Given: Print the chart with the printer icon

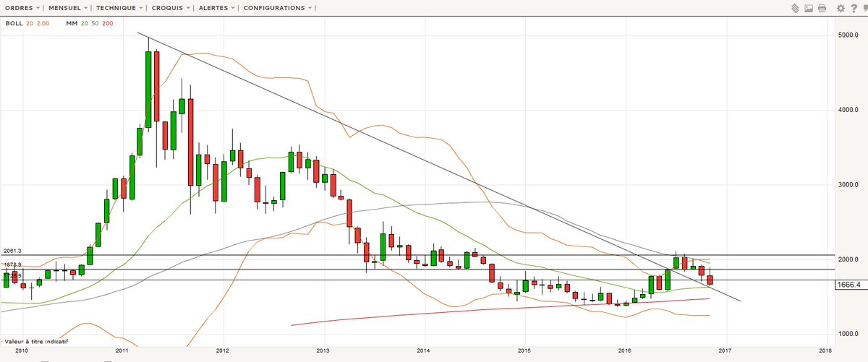Looking at the screenshot, I should tap(822, 9).
